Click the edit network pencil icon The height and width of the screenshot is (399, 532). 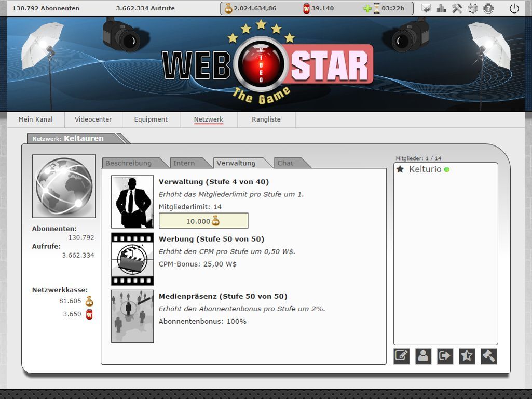[x=401, y=356]
